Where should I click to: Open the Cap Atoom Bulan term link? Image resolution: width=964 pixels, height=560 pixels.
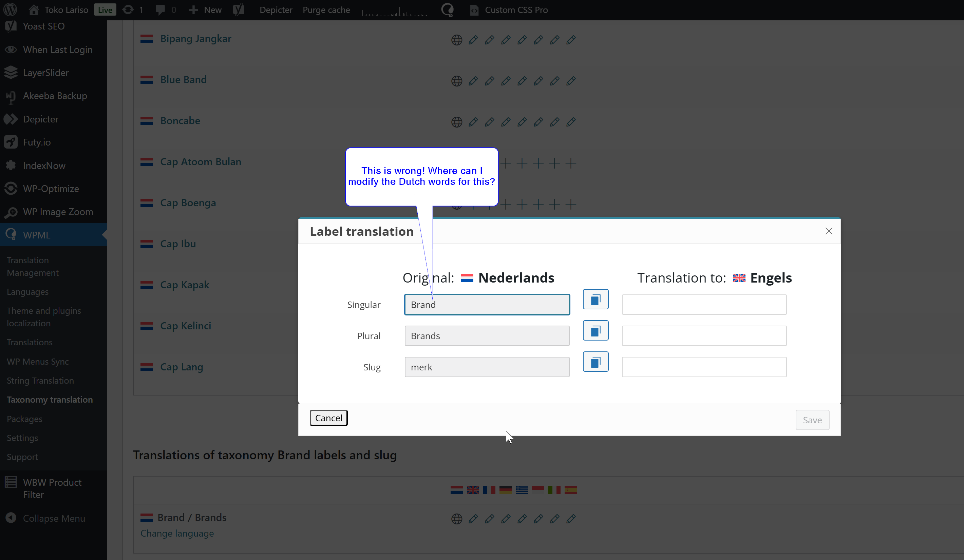click(x=201, y=162)
